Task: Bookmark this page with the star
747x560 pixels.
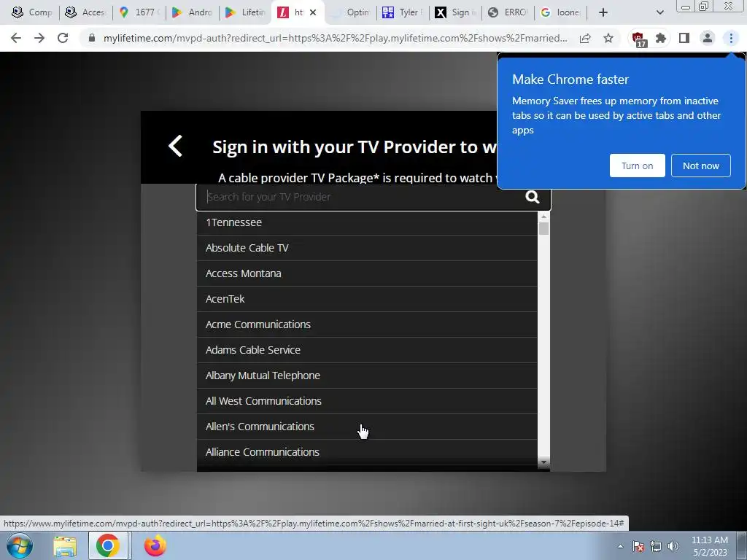Action: tap(608, 38)
